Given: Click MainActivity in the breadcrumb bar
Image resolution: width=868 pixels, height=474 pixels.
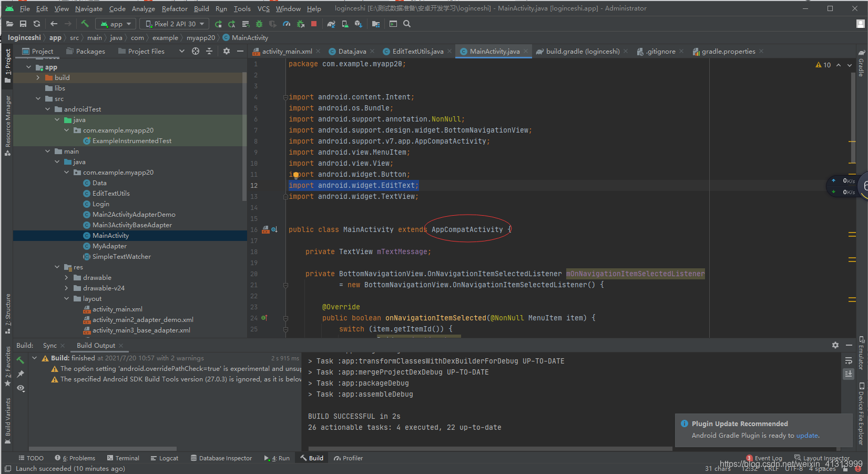Looking at the screenshot, I should 249,37.
